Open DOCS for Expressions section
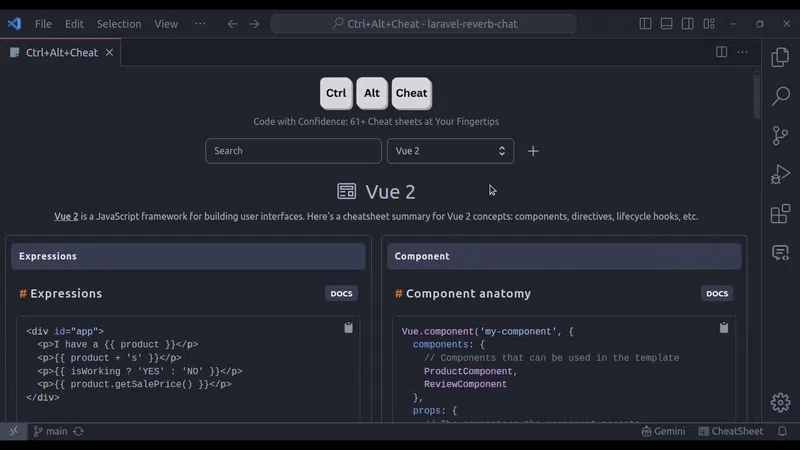The height and width of the screenshot is (450, 800). pyautogui.click(x=341, y=293)
